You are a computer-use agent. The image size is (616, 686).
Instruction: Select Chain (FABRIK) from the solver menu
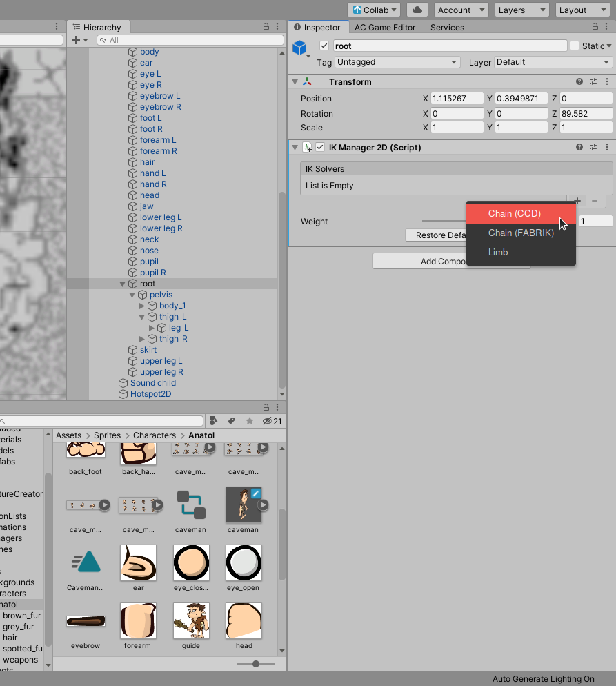pos(521,233)
